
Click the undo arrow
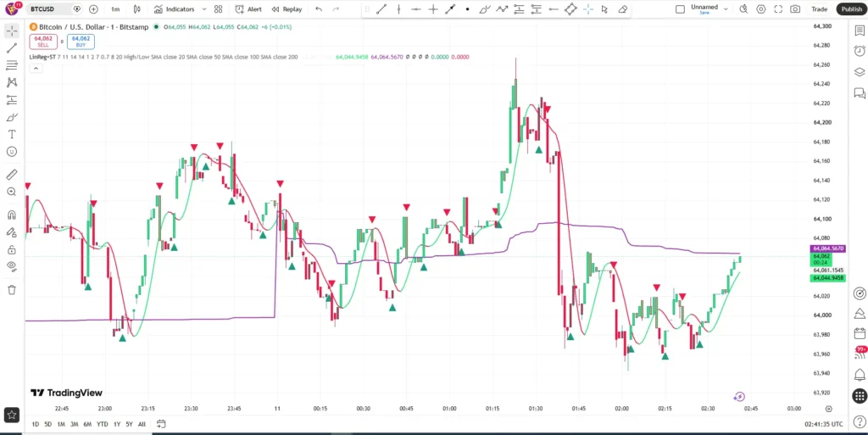coord(319,8)
